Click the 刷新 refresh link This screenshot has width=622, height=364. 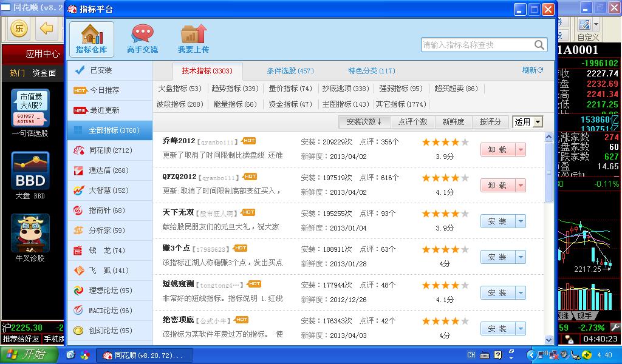[x=532, y=70]
